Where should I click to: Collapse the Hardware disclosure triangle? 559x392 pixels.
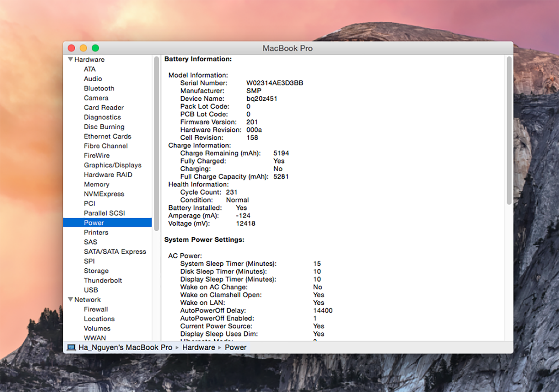(x=70, y=60)
